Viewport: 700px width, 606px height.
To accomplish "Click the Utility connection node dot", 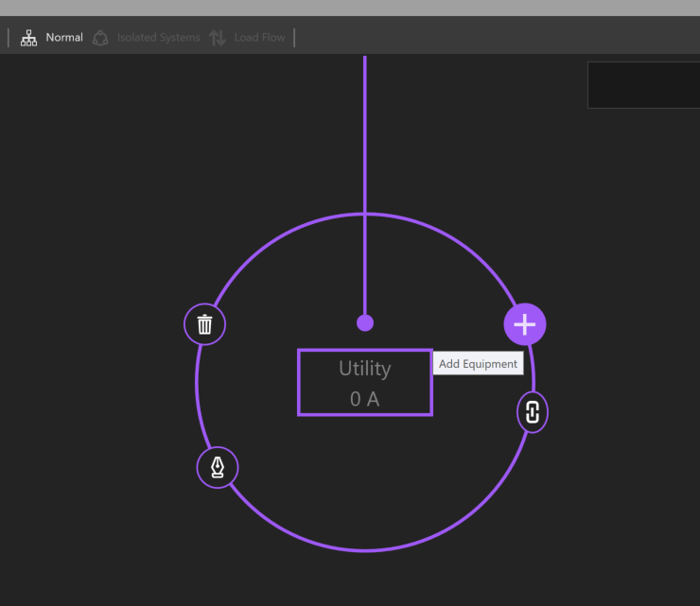I will tap(365, 323).
